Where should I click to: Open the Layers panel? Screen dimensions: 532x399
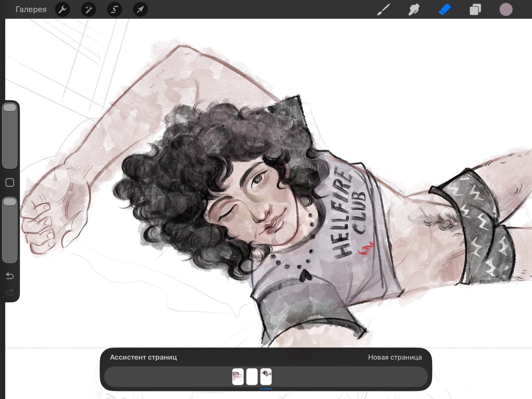(x=475, y=9)
